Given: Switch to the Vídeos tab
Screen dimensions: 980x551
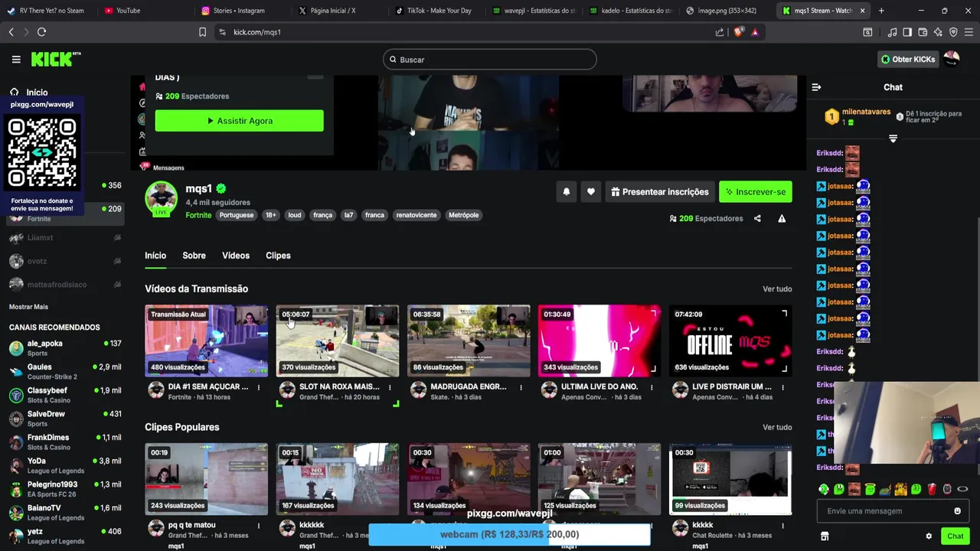Looking at the screenshot, I should tap(236, 256).
